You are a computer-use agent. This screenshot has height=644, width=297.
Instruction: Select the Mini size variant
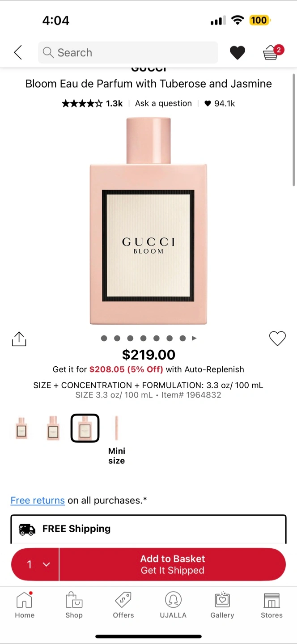point(116,440)
